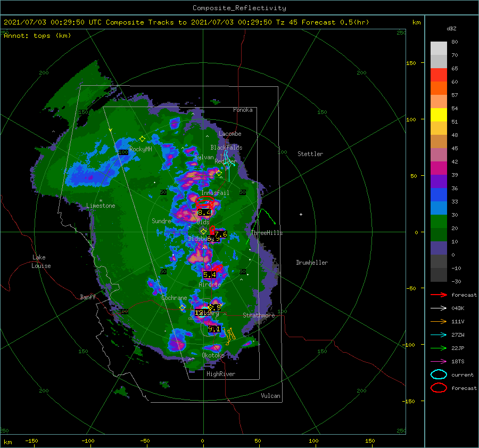Click the Limestone label

(101, 206)
